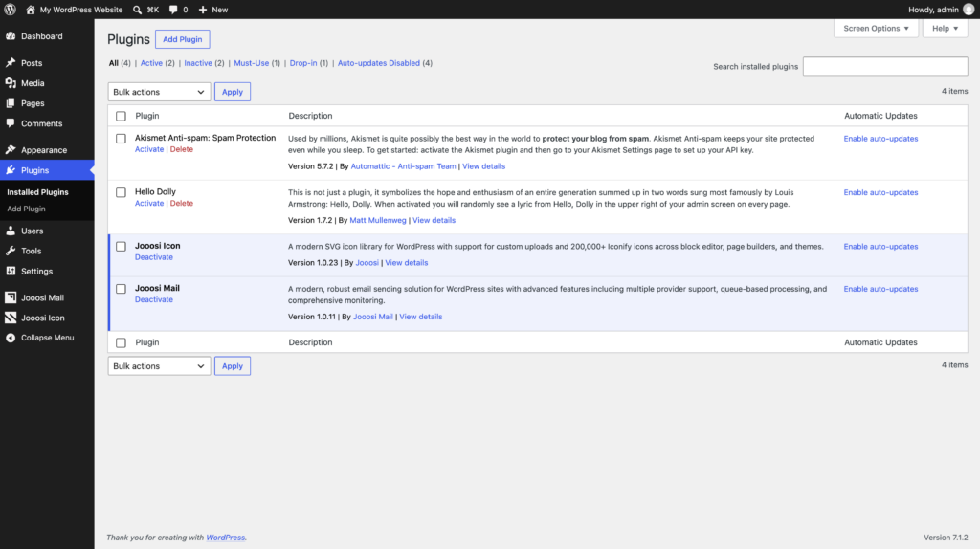
Task: Open Automattic - Anti-spam Team author link
Action: tap(403, 166)
